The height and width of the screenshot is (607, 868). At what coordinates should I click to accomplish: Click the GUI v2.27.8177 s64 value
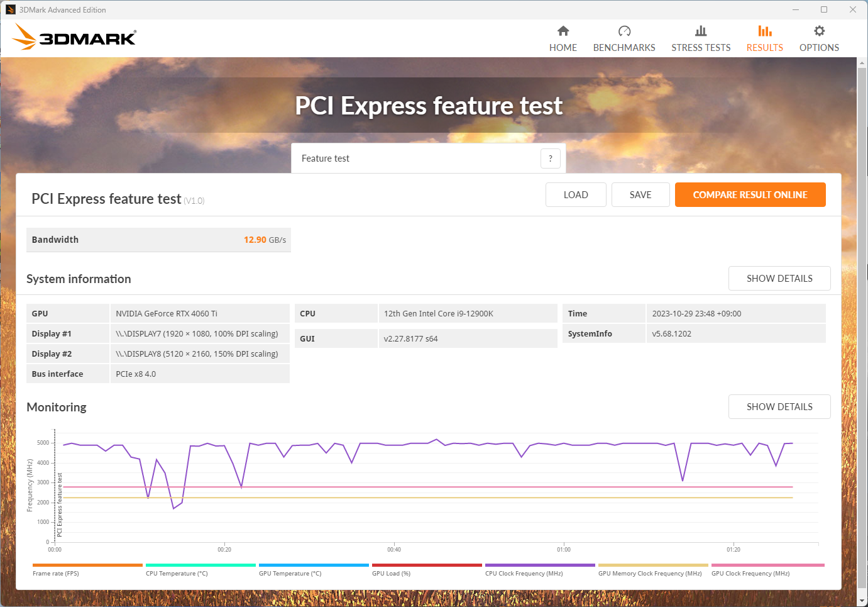click(410, 338)
